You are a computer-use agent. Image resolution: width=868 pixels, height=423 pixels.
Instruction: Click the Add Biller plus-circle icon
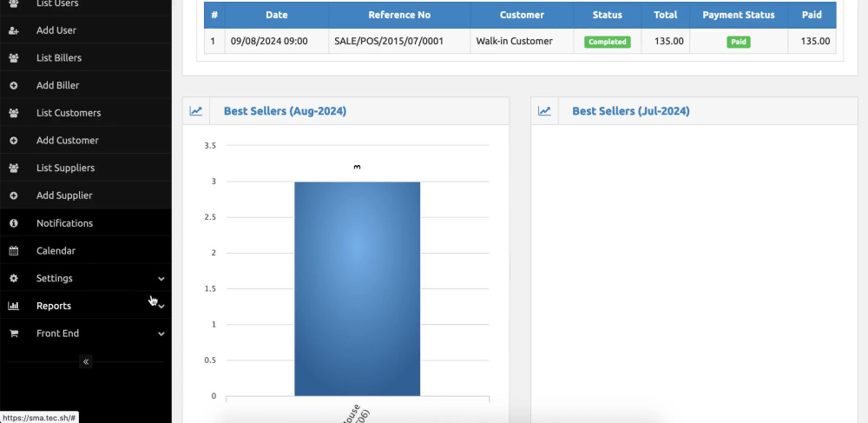pyautogui.click(x=14, y=85)
